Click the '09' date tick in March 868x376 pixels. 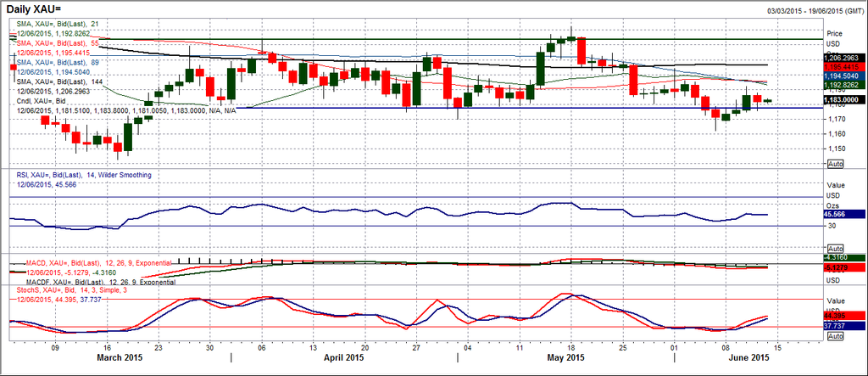pyautogui.click(x=54, y=348)
